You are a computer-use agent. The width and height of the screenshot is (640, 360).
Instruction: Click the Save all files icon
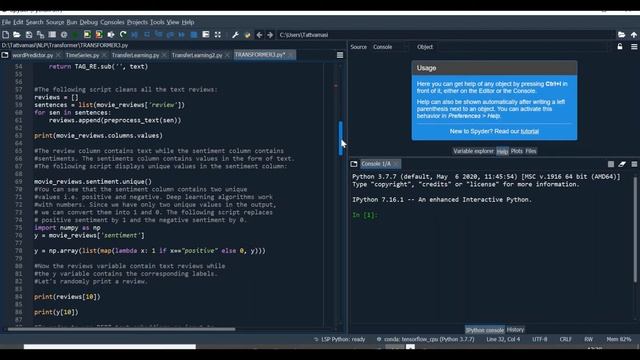(x=40, y=35)
